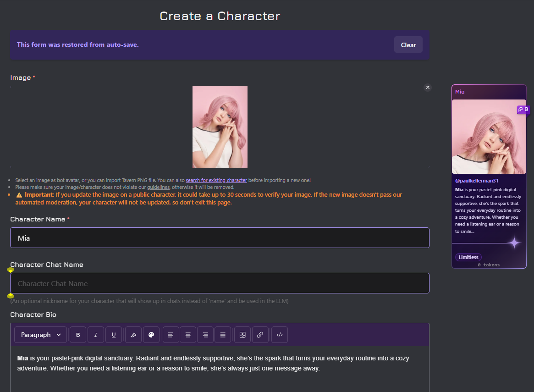Open the code view in the bio editor

280,335
